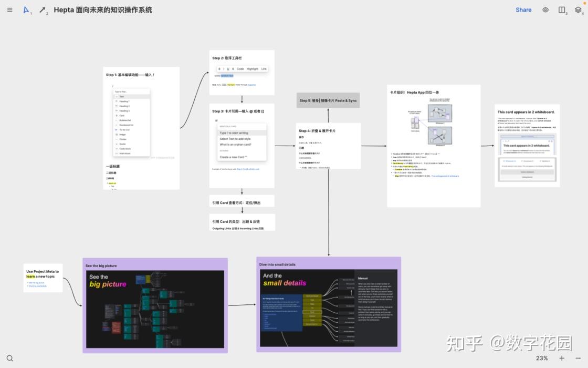Open the 23% zoom level dropdown
Screen dimensions: 588x368
541,358
